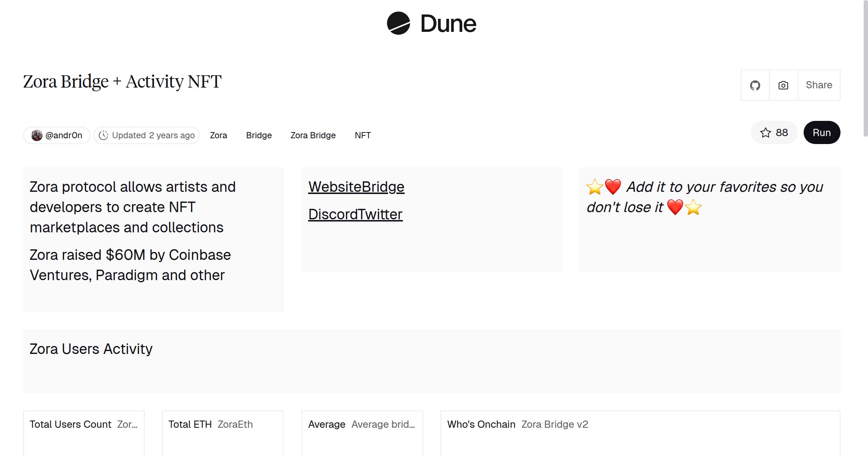868x456 pixels.
Task: Select the Zora tag
Action: [218, 135]
